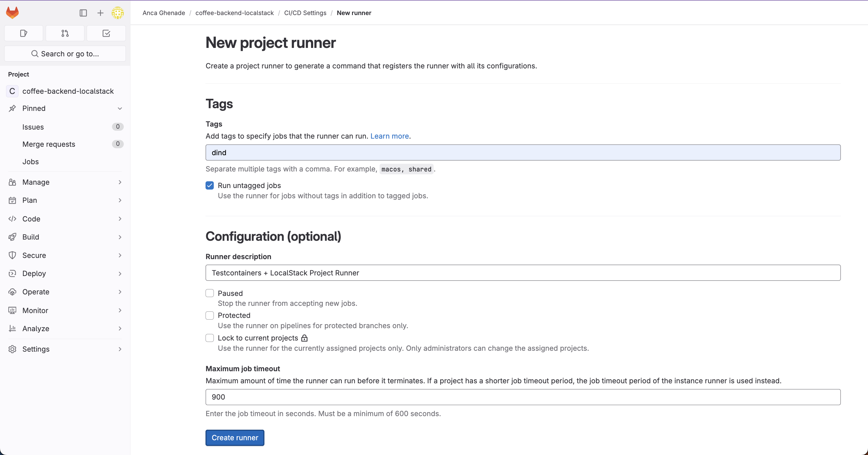Open the Build section icon
Image resolution: width=868 pixels, height=455 pixels.
coord(12,237)
